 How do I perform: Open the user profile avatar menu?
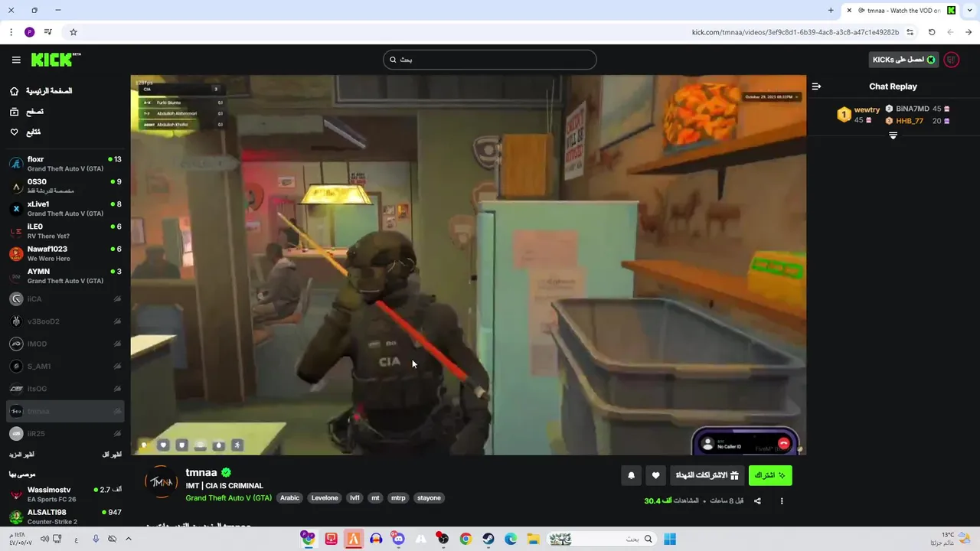952,60
